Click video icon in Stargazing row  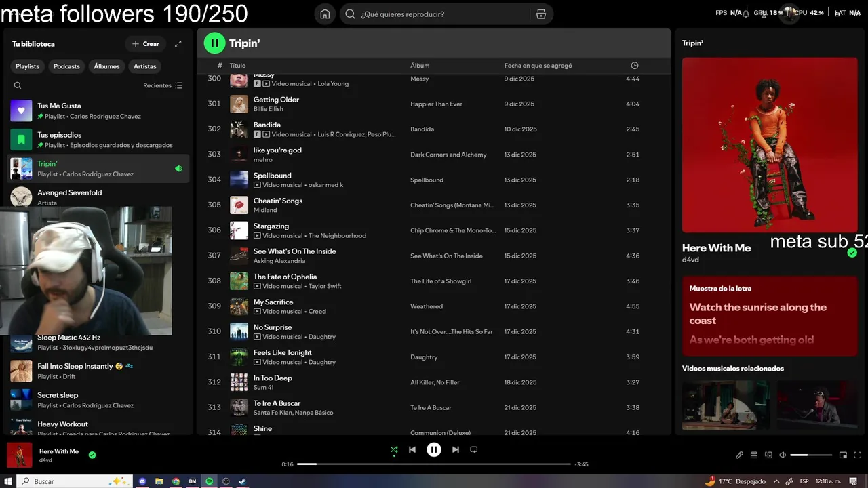pyautogui.click(x=257, y=236)
